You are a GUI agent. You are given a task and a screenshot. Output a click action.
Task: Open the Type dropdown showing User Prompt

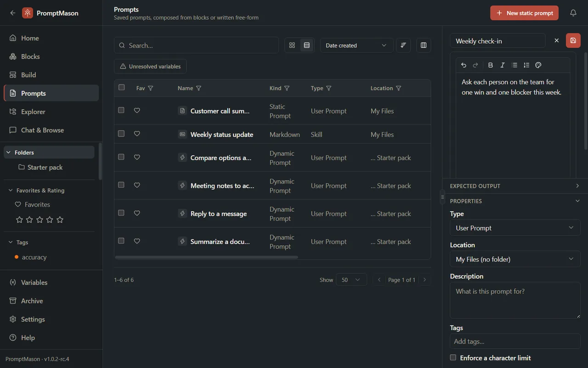pyautogui.click(x=515, y=228)
